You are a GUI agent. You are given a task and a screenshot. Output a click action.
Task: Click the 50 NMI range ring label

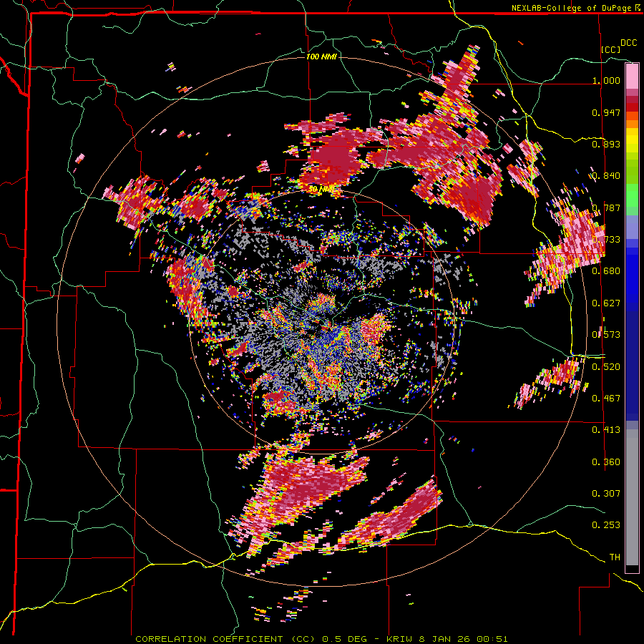321,190
